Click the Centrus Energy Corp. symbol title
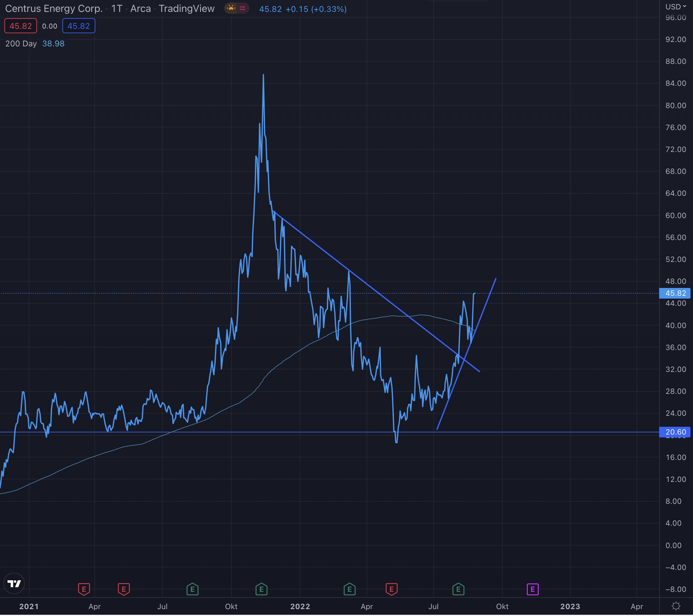693x616 pixels. pos(54,9)
